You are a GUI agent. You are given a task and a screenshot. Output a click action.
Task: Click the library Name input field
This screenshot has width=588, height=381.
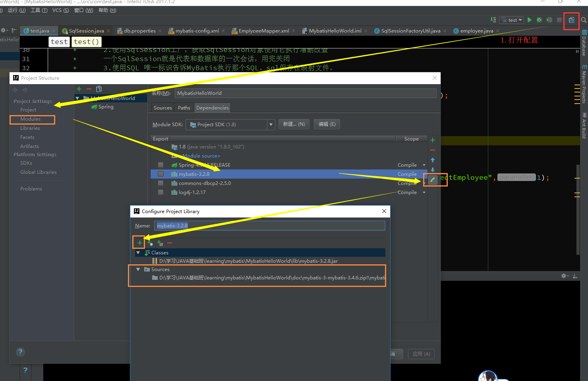click(270, 225)
